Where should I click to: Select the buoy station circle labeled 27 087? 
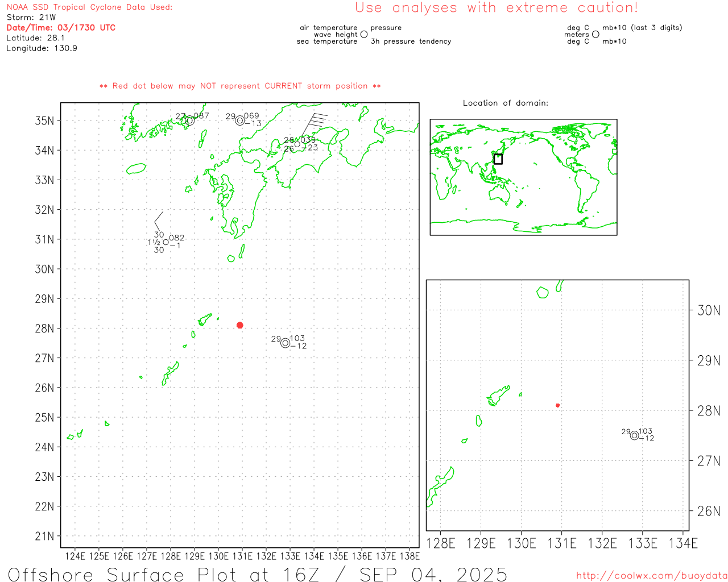190,120
